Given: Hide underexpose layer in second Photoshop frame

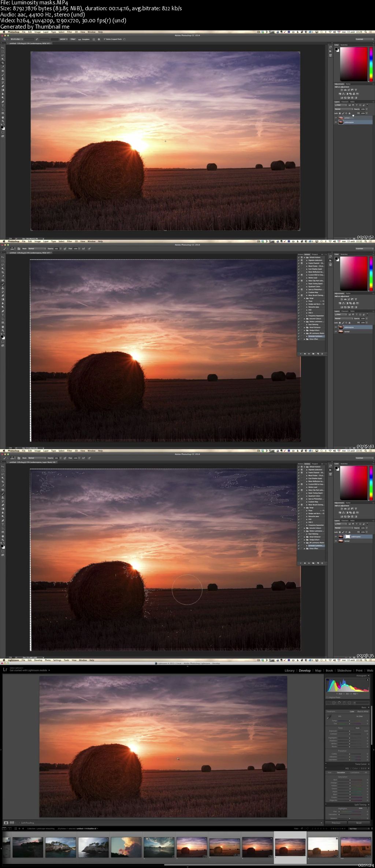Looking at the screenshot, I should pos(336,327).
